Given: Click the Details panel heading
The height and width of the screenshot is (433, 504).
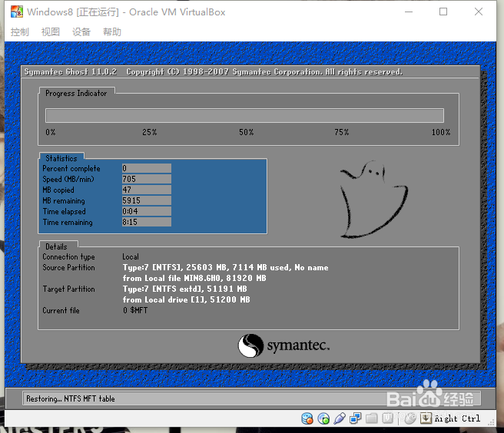Looking at the screenshot, I should 56,246.
